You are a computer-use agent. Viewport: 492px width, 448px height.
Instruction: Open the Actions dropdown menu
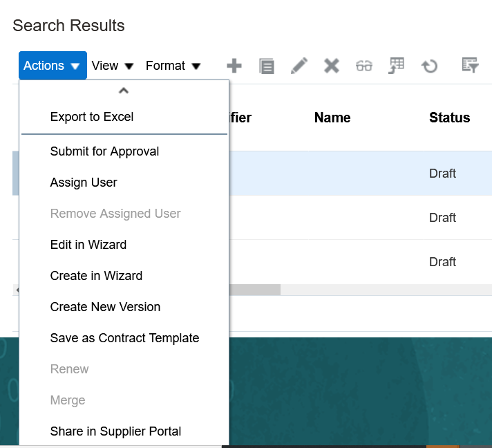click(x=53, y=66)
